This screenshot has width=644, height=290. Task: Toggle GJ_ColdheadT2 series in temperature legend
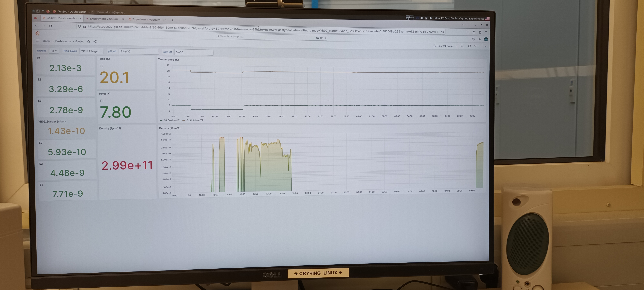(x=194, y=120)
